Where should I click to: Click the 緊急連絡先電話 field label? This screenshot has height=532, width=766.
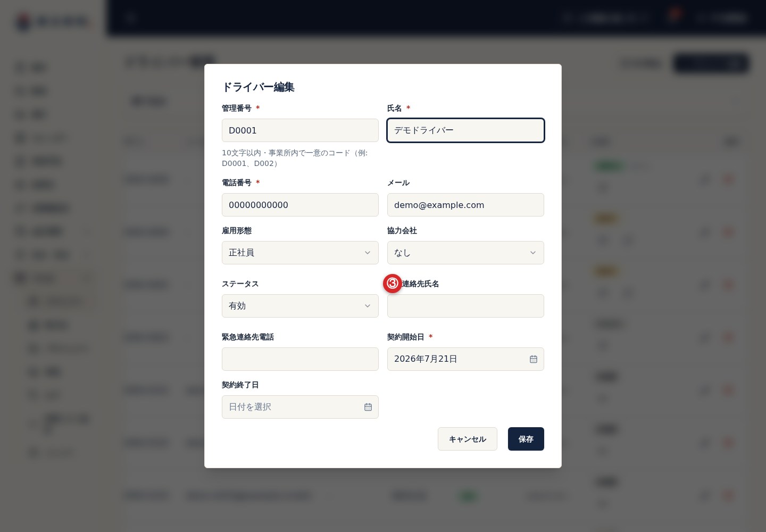(248, 337)
